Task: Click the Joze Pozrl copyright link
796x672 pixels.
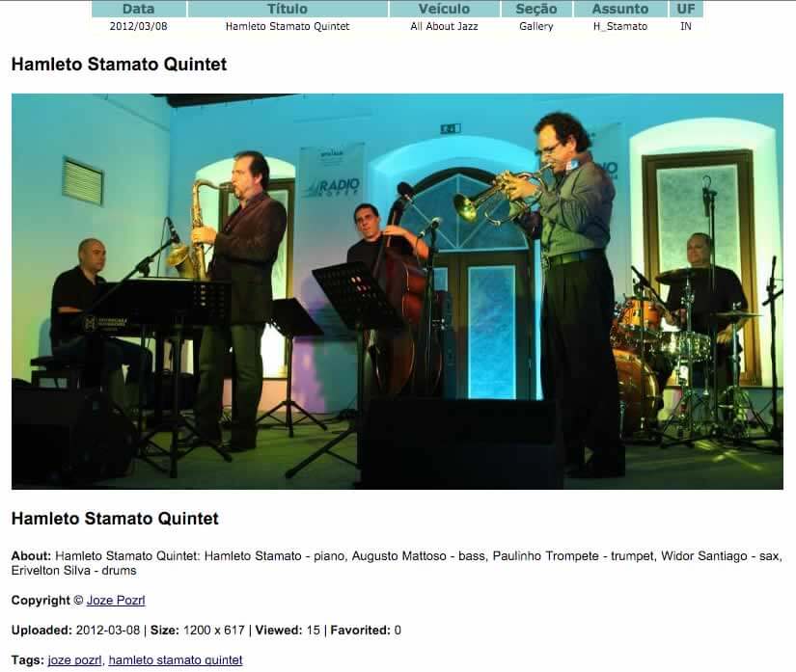Action: click(116, 600)
